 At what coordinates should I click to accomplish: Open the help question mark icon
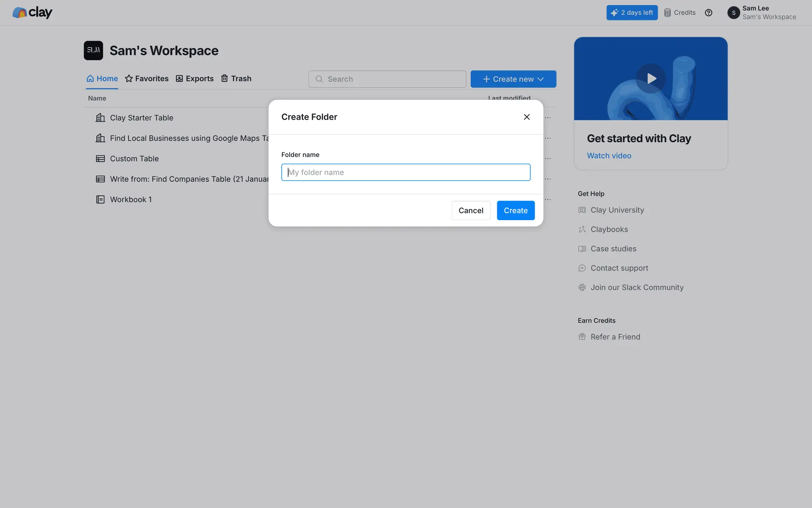[x=708, y=13]
